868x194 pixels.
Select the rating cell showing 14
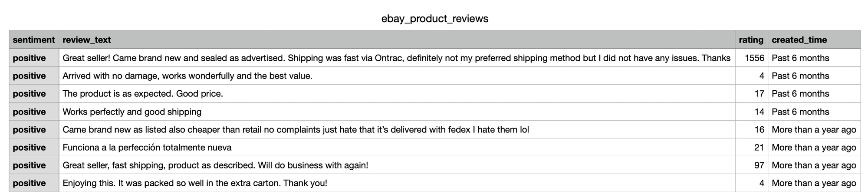(759, 112)
